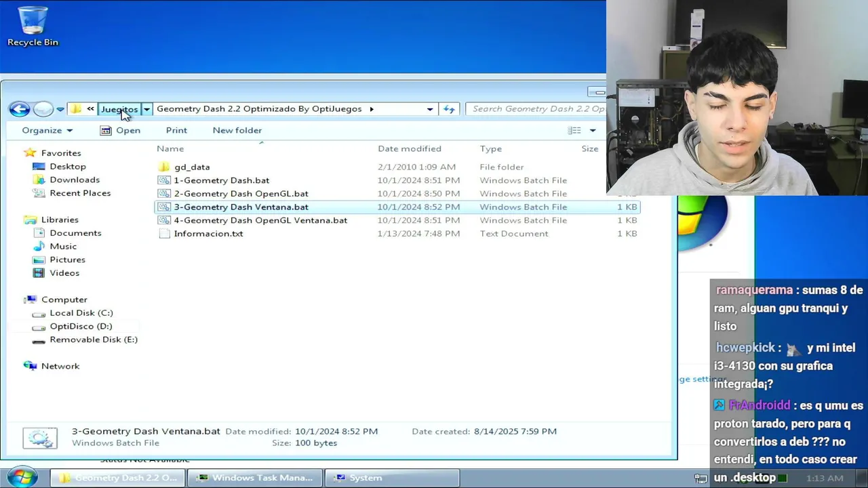This screenshot has width=868, height=488.
Task: Click the change view icon
Action: click(574, 130)
